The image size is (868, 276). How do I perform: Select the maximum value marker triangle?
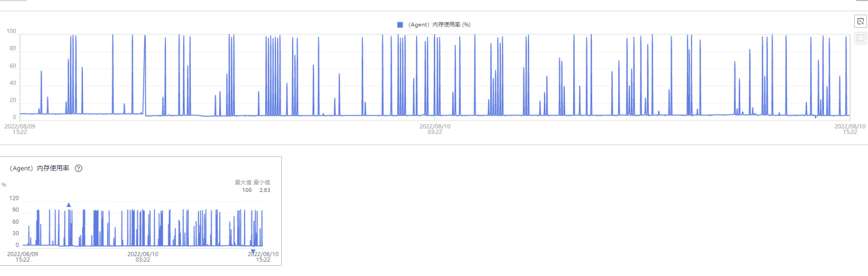pyautogui.click(x=69, y=205)
